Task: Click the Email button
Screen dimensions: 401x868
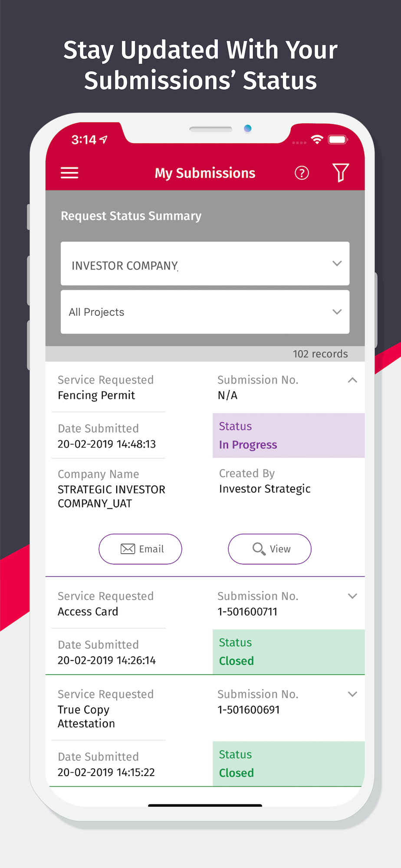Action: pos(140,549)
